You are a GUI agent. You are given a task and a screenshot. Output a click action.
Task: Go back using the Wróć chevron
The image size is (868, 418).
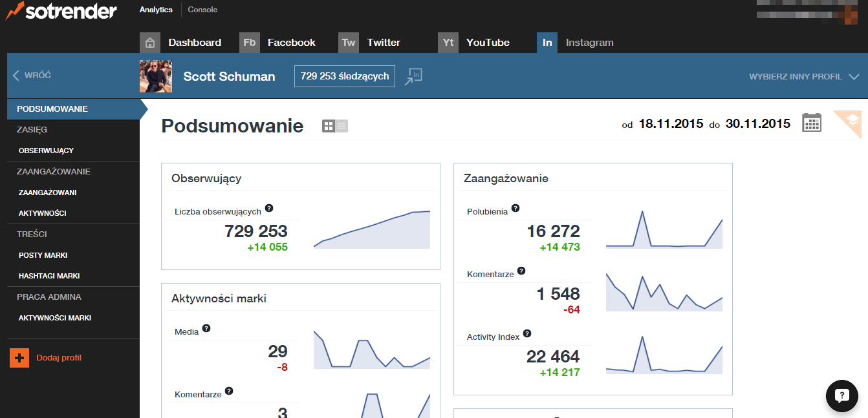coord(17,76)
